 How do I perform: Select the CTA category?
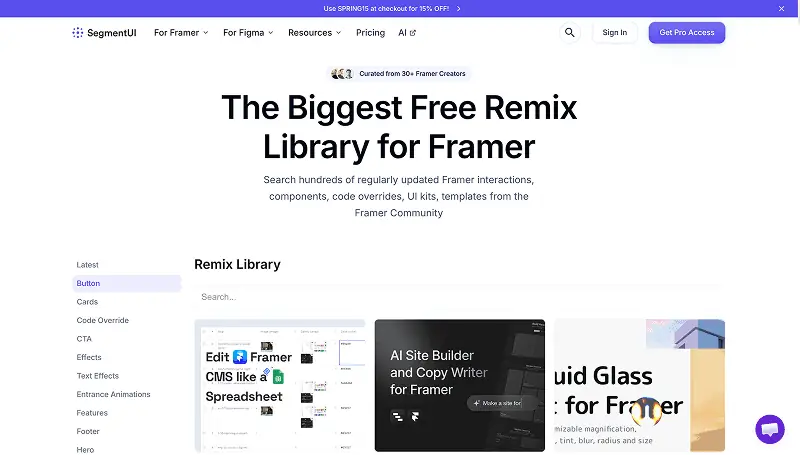click(x=127, y=339)
